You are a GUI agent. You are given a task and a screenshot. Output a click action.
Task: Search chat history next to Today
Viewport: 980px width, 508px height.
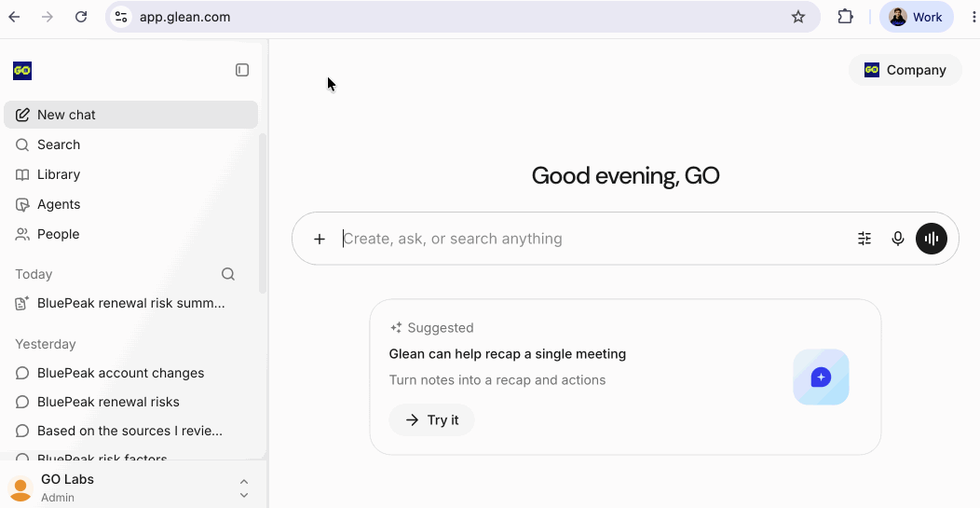point(228,274)
